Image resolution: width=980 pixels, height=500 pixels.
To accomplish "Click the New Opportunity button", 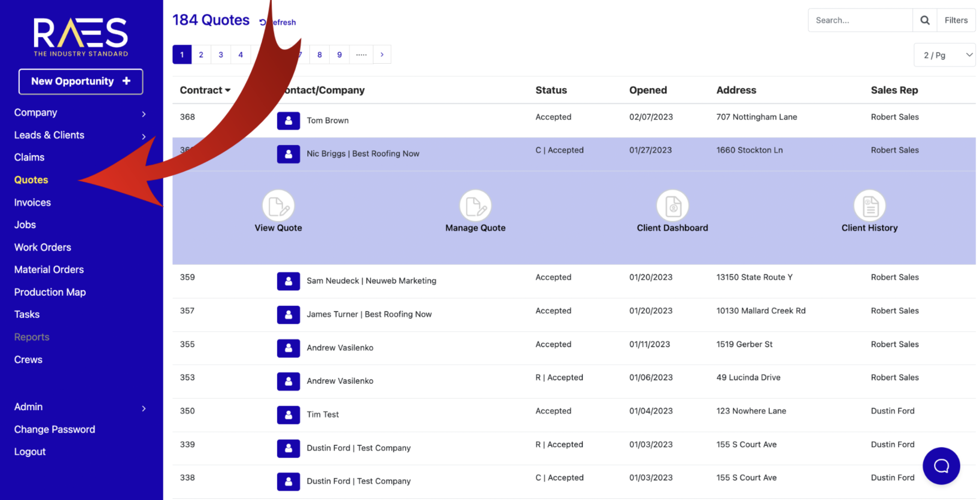I will point(81,81).
